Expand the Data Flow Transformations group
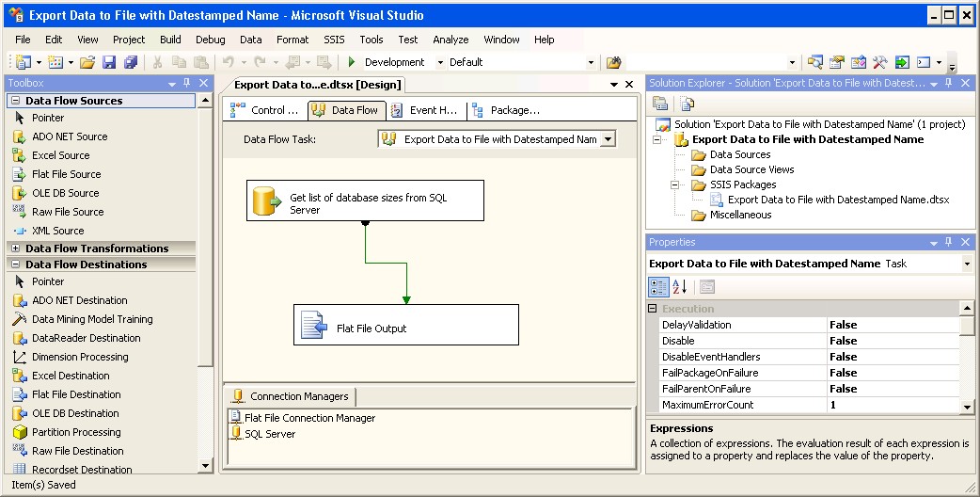Screen dimensions: 980x497 16,248
